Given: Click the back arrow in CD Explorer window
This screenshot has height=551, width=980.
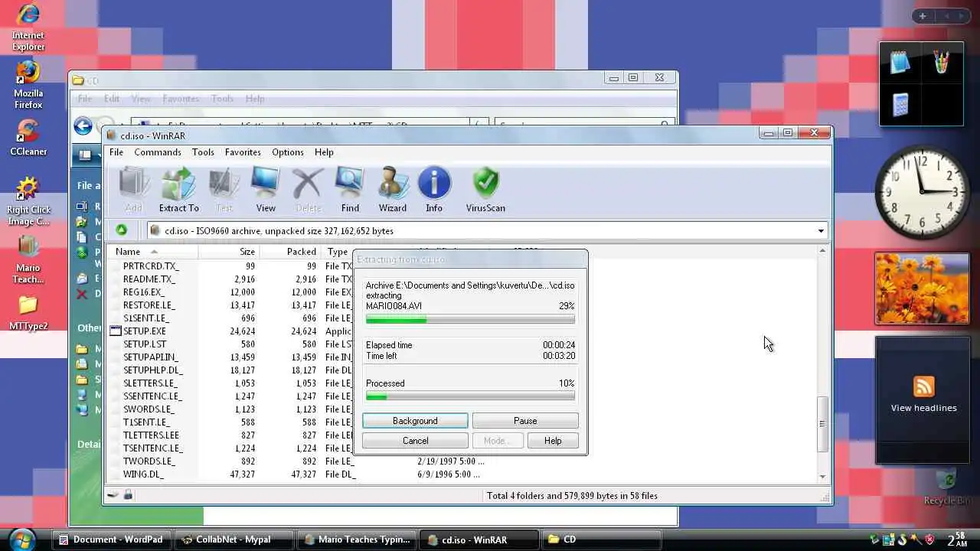Looking at the screenshot, I should 83,126.
